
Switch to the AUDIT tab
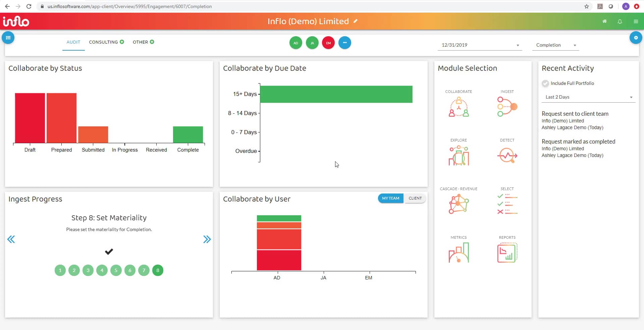[73, 42]
